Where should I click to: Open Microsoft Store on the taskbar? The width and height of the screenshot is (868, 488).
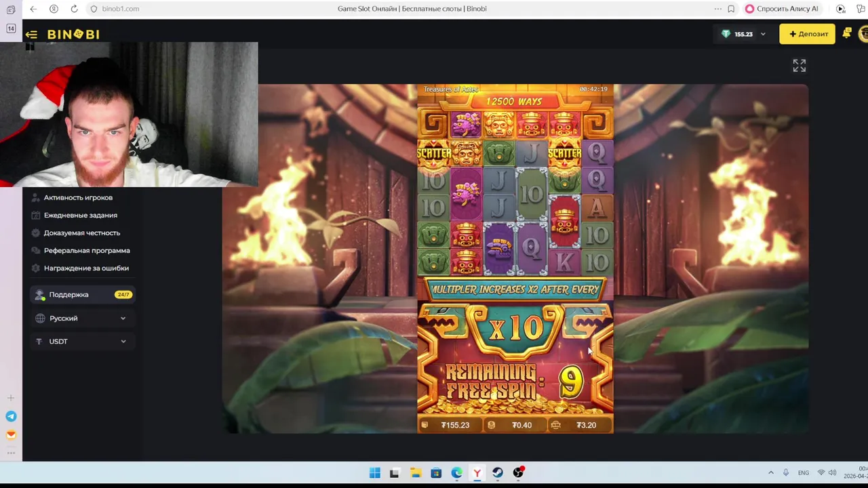[436, 472]
